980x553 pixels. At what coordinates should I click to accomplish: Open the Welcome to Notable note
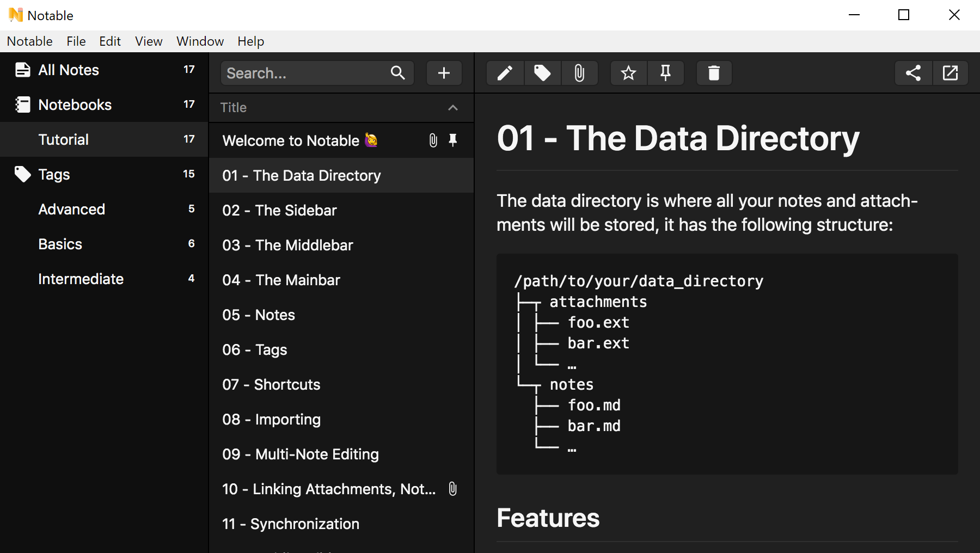click(x=341, y=140)
